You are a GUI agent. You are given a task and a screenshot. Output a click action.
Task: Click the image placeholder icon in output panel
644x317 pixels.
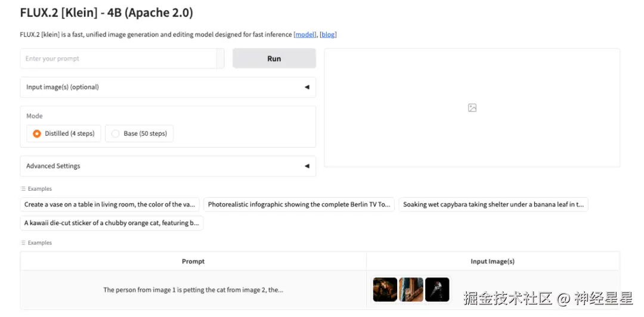pos(472,108)
